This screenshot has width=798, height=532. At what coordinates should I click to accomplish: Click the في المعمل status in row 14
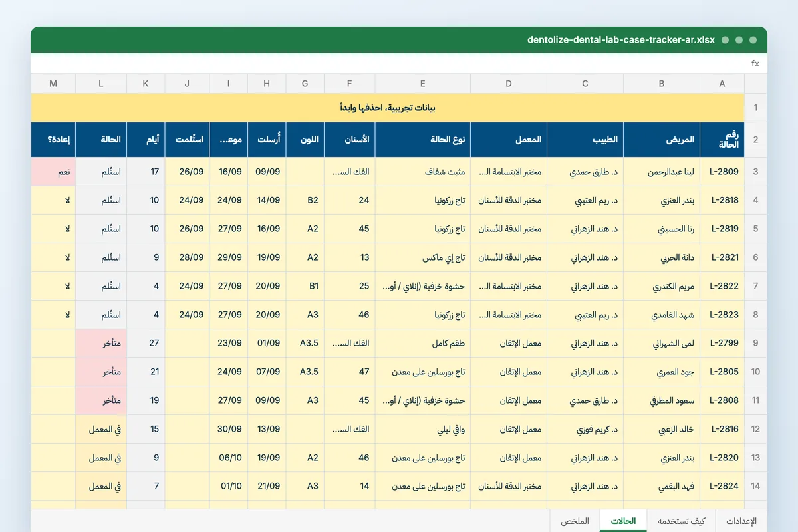[x=100, y=486]
